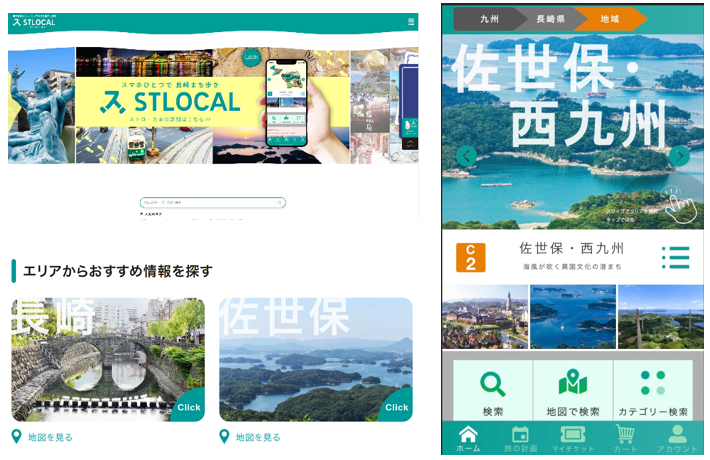Click 地図を見る link under 佐世保 card
The height and width of the screenshot is (460, 710).
pos(258,437)
